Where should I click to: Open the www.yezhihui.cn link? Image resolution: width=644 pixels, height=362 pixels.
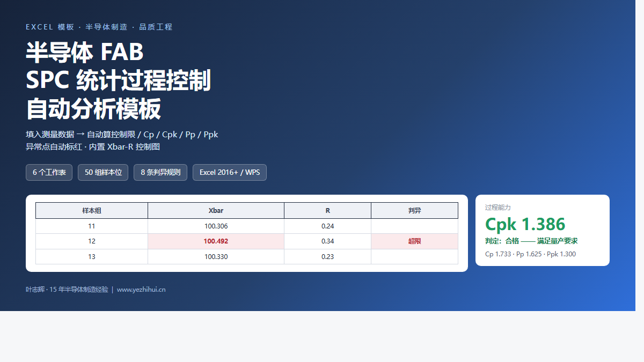[141, 290]
